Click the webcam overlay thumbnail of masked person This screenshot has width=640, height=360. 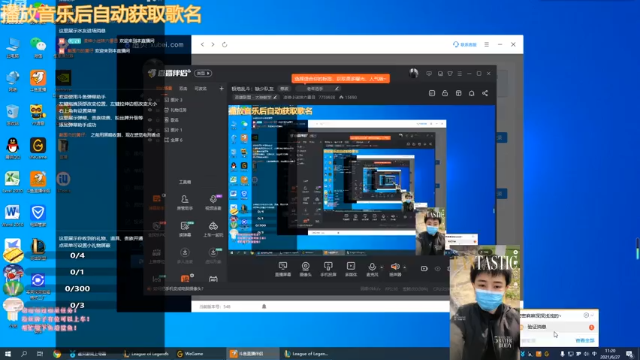pos(485,302)
